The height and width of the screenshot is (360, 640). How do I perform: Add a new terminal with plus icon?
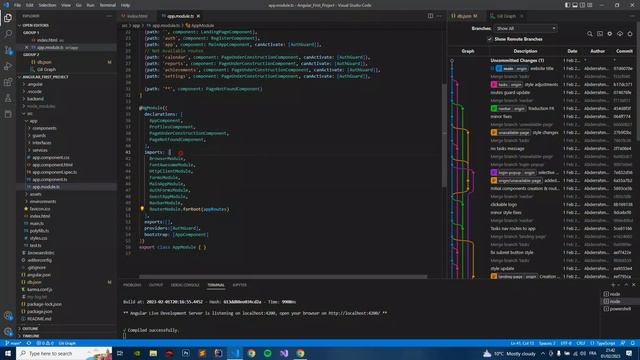point(613,285)
